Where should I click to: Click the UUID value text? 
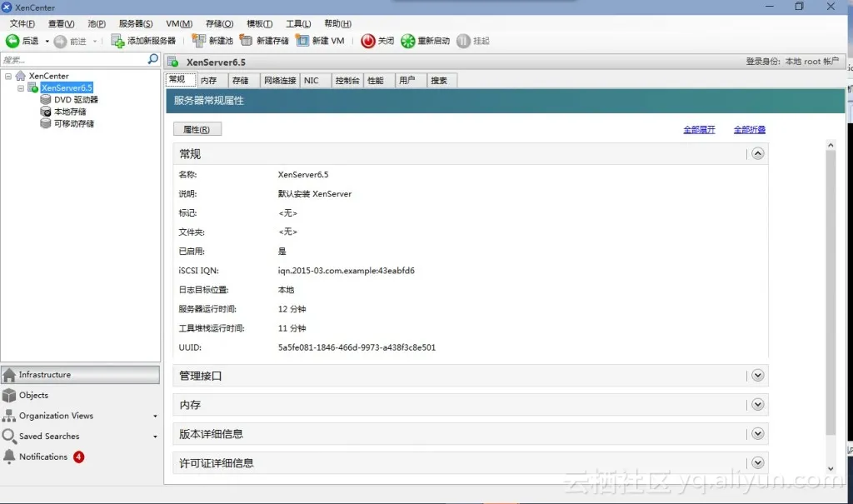coord(357,347)
